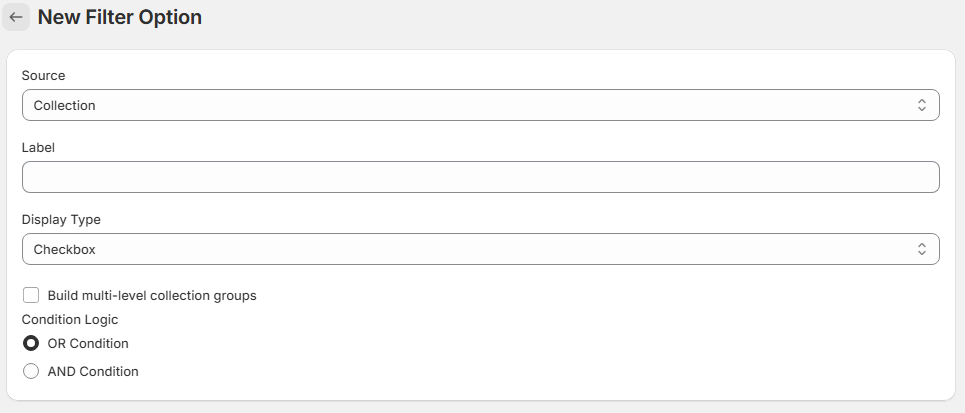The width and height of the screenshot is (965, 413).
Task: Click the "OR Condition" label text
Action: pos(88,343)
